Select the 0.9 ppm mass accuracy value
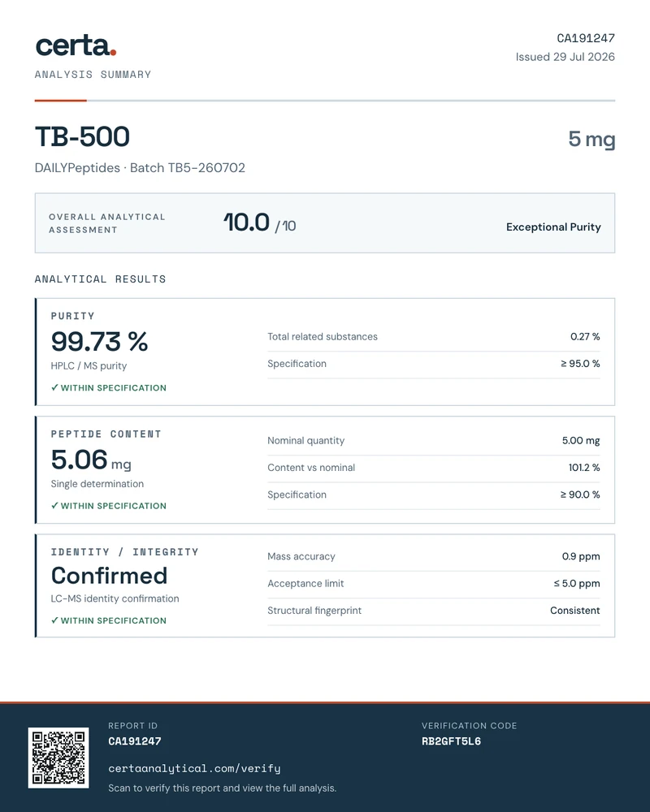650x812 pixels. [581, 557]
